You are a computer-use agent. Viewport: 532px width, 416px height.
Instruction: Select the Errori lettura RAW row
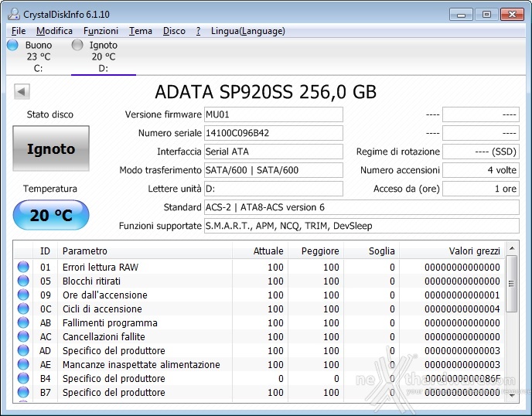coord(259,267)
